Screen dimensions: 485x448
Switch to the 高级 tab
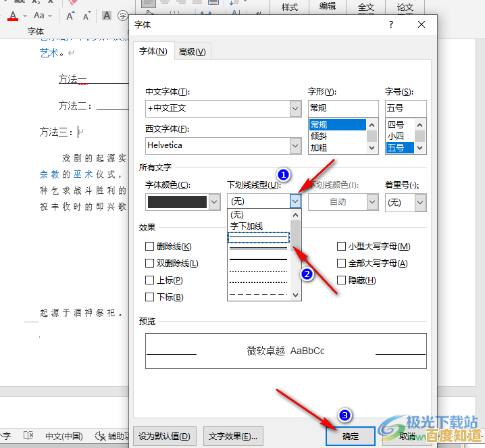pos(193,52)
